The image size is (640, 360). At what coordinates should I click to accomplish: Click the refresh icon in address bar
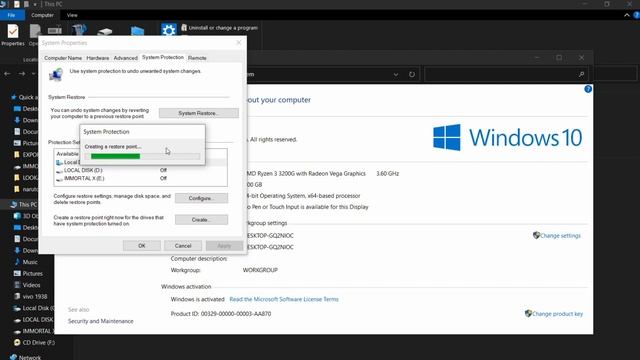[x=411, y=74]
